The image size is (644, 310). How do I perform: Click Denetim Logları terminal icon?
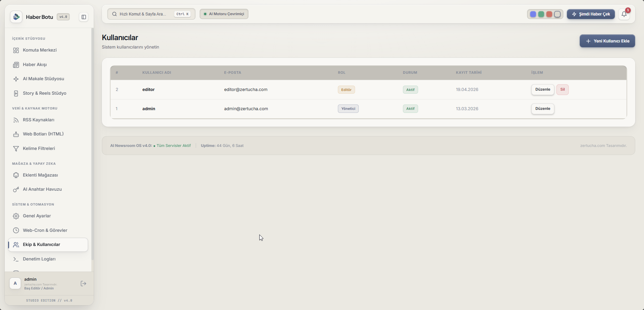[16, 259]
